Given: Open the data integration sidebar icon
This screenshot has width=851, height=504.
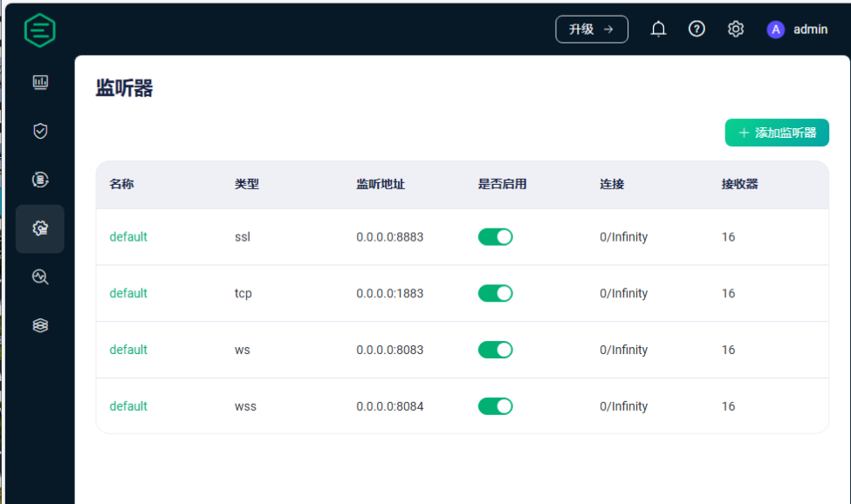Looking at the screenshot, I should [x=40, y=180].
